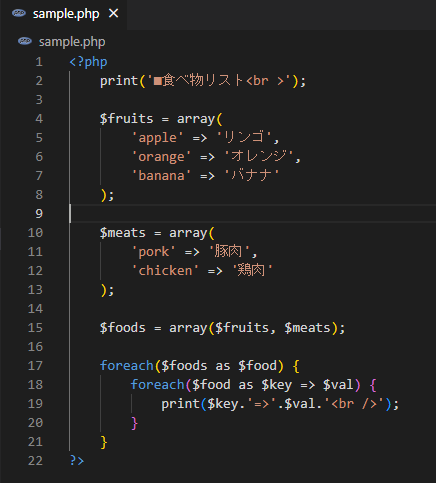The width and height of the screenshot is (436, 483).
Task: Click the 'pork' key string
Action: [x=154, y=252]
